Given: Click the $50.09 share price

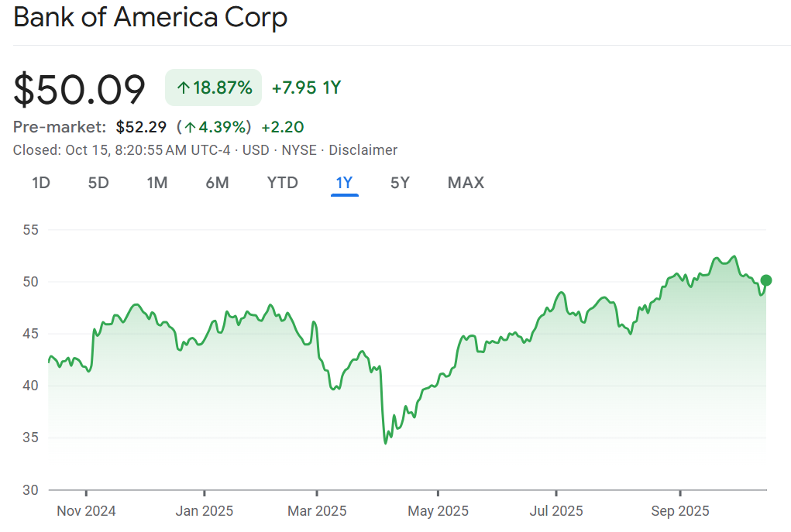Looking at the screenshot, I should pyautogui.click(x=79, y=89).
